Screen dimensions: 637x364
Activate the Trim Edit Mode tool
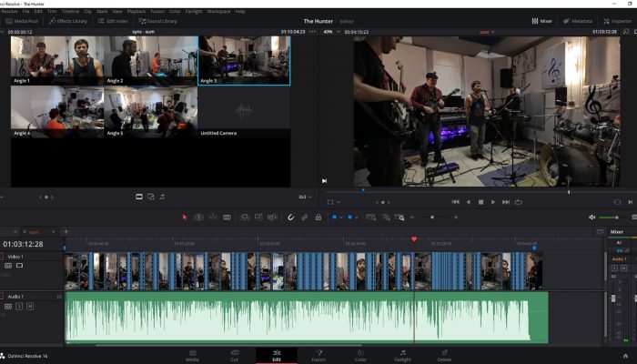198,217
